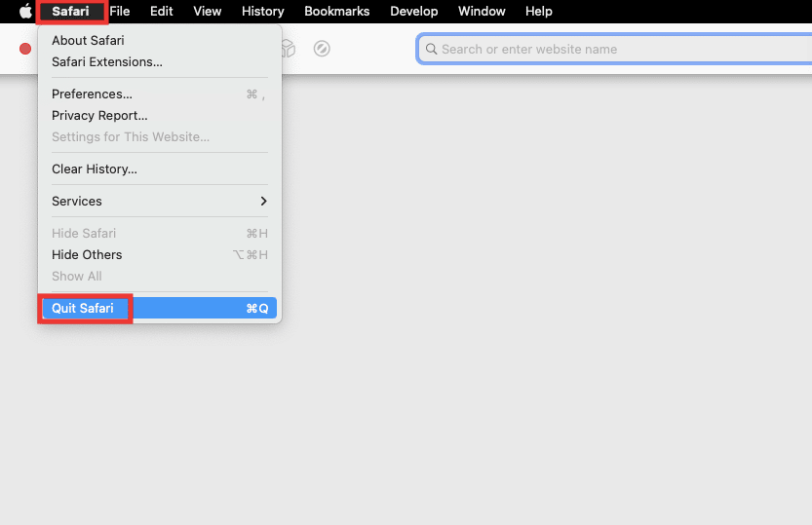The image size is (812, 525).
Task: Click the cube extension toolbar icon
Action: tap(288, 49)
